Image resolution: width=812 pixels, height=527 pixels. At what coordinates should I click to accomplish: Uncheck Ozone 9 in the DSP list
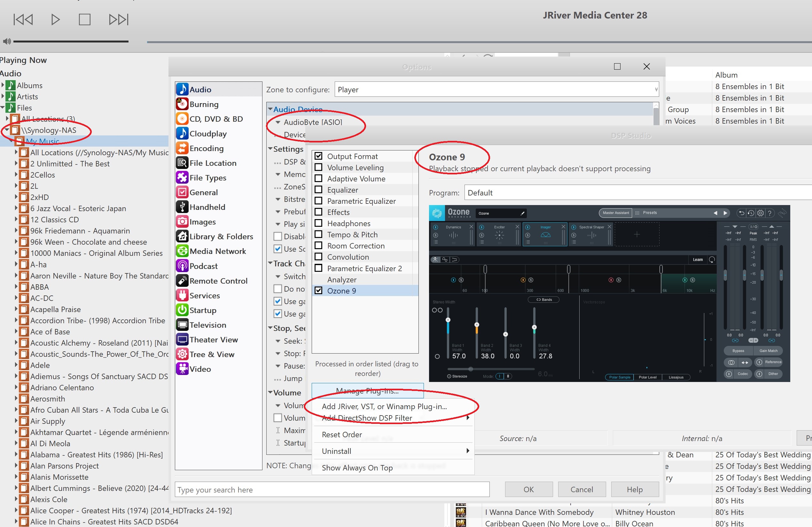[319, 291]
